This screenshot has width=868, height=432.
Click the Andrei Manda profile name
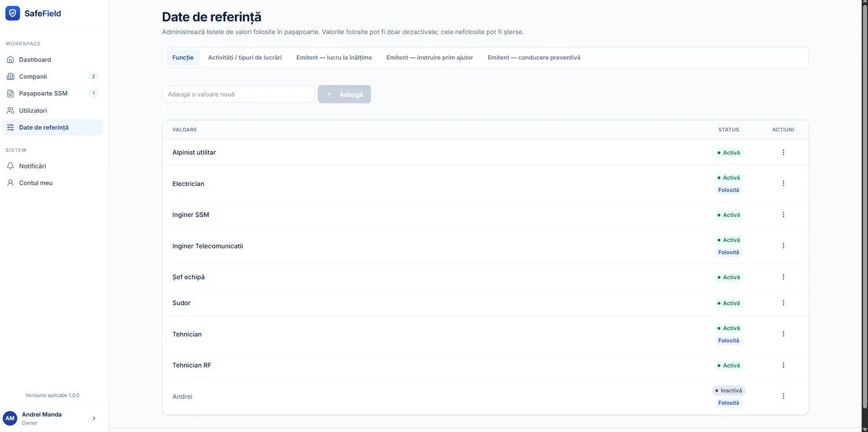pos(42,415)
